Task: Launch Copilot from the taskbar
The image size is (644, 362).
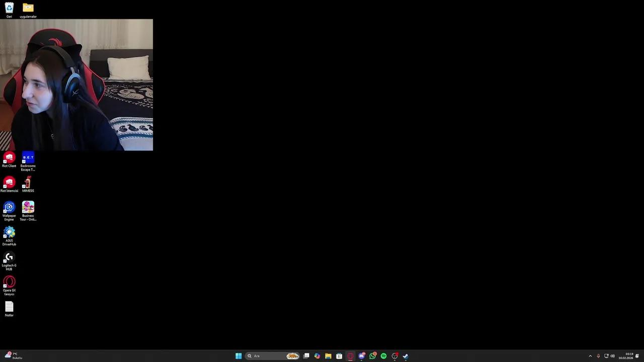Action: click(317, 356)
